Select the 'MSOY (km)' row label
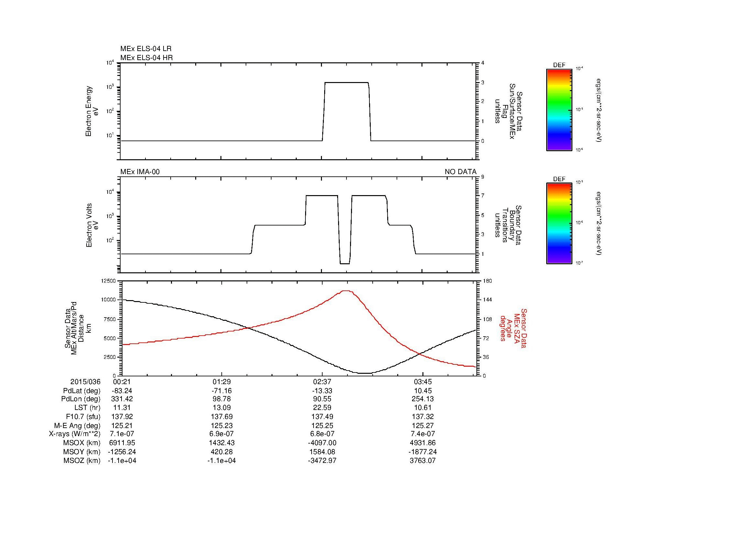This screenshot has height=534, width=756. (82, 452)
